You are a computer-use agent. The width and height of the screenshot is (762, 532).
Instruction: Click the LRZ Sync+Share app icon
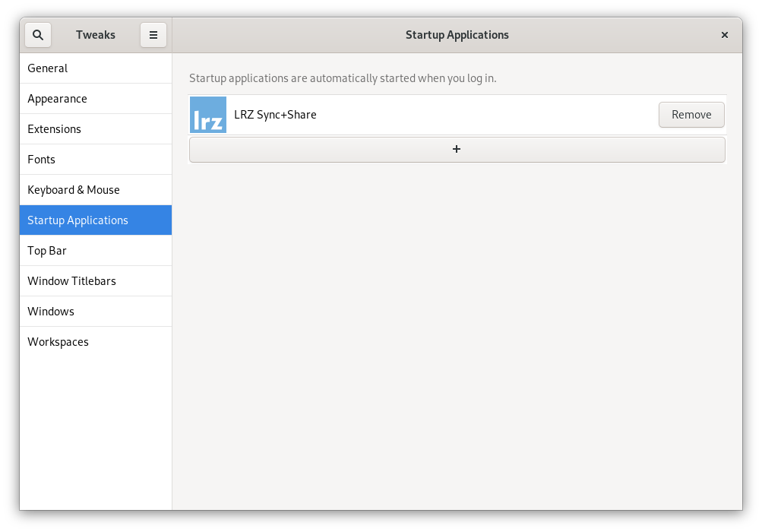coord(207,115)
